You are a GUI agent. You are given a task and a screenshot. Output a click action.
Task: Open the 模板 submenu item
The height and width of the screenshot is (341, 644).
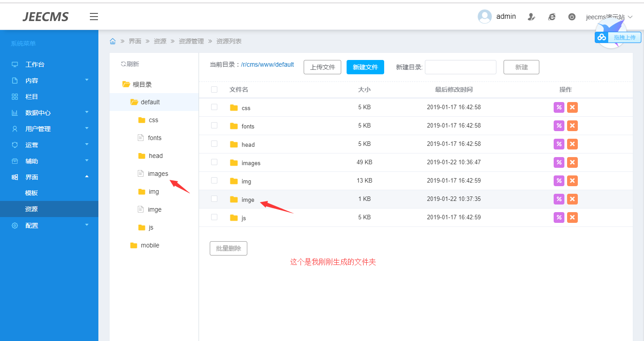tap(31, 193)
